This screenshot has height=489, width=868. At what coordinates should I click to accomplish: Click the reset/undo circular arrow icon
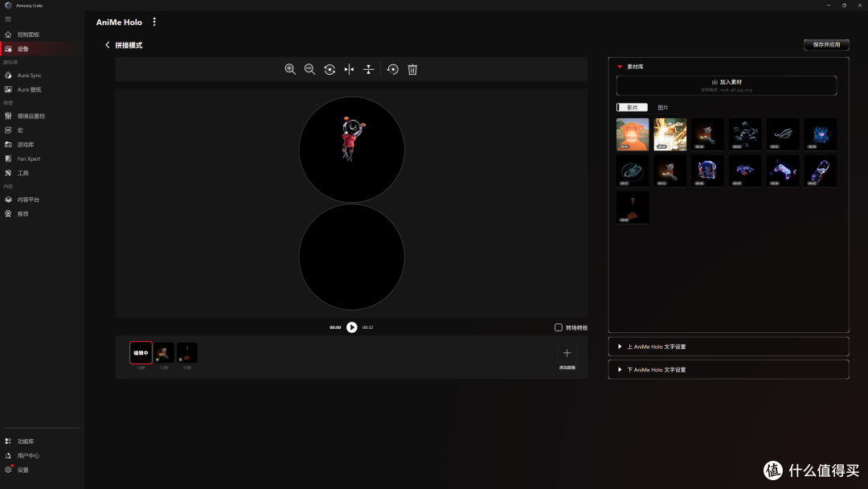392,69
